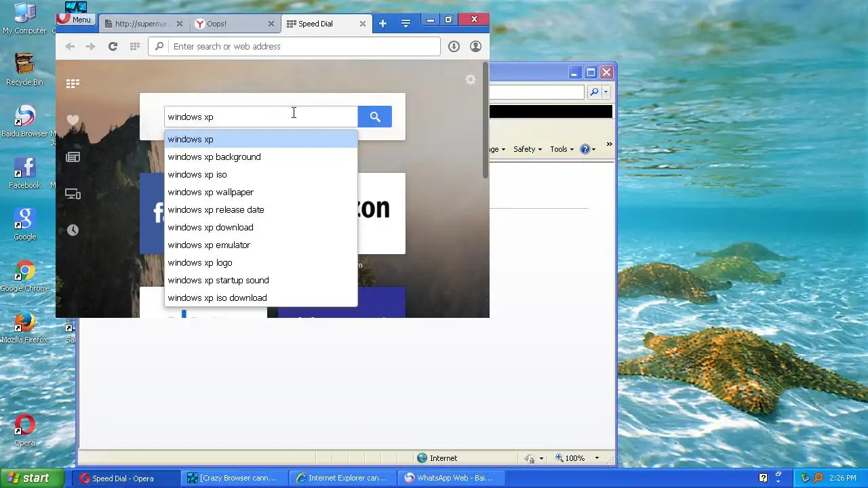Switch to the http://superman tab
Image resolution: width=868 pixels, height=488 pixels.
143,24
